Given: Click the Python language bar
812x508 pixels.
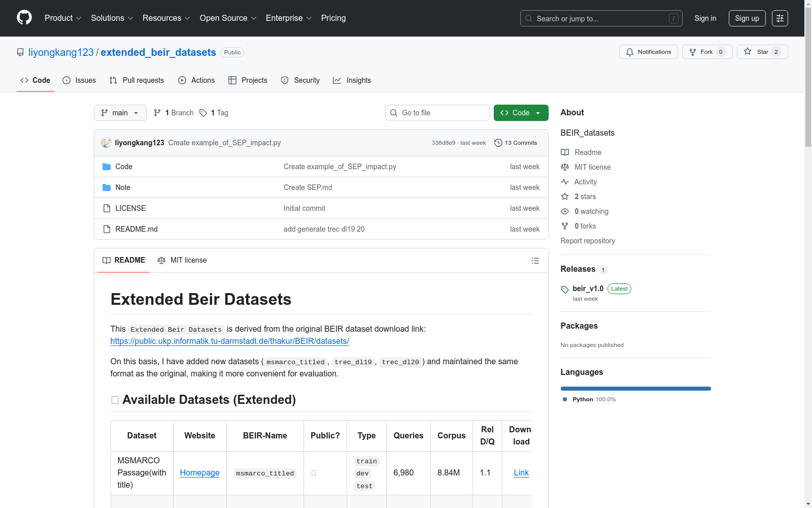Looking at the screenshot, I should tap(636, 389).
